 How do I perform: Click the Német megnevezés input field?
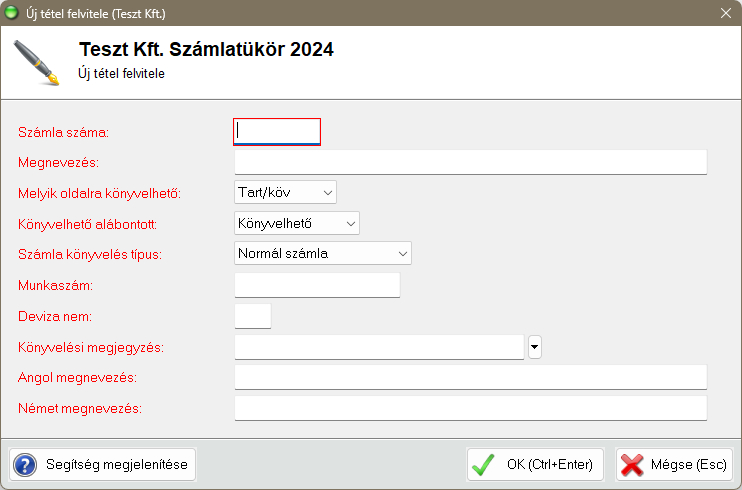pos(470,408)
